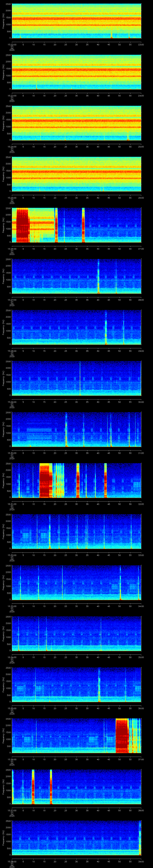Screen dimensions: 153x868
Task: Select the spectrogram panel starting at 15:32:00
Action: [x=76, y=531]
